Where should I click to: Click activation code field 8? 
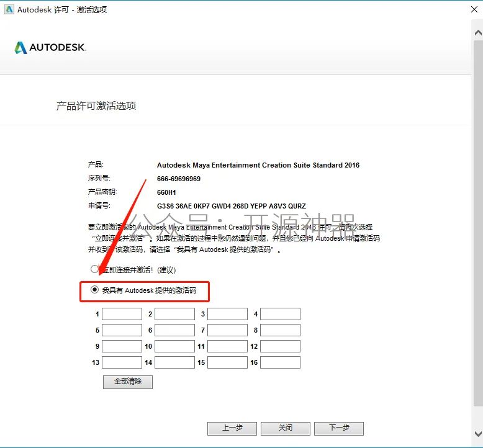(x=280, y=330)
